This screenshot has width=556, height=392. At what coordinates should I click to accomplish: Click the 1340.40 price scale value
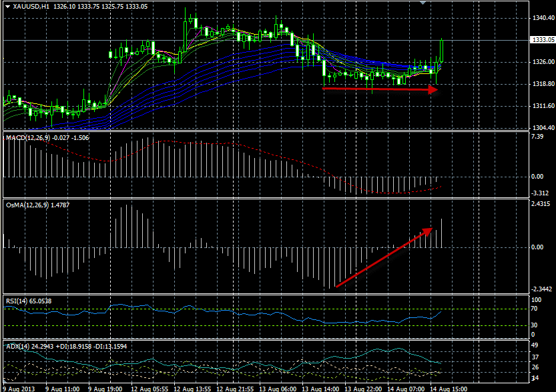543,18
